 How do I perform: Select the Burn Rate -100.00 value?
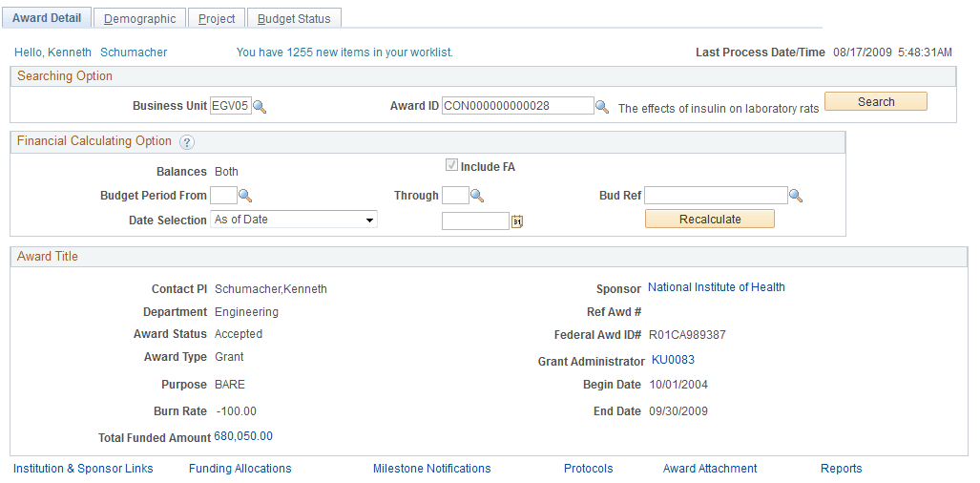click(x=237, y=411)
